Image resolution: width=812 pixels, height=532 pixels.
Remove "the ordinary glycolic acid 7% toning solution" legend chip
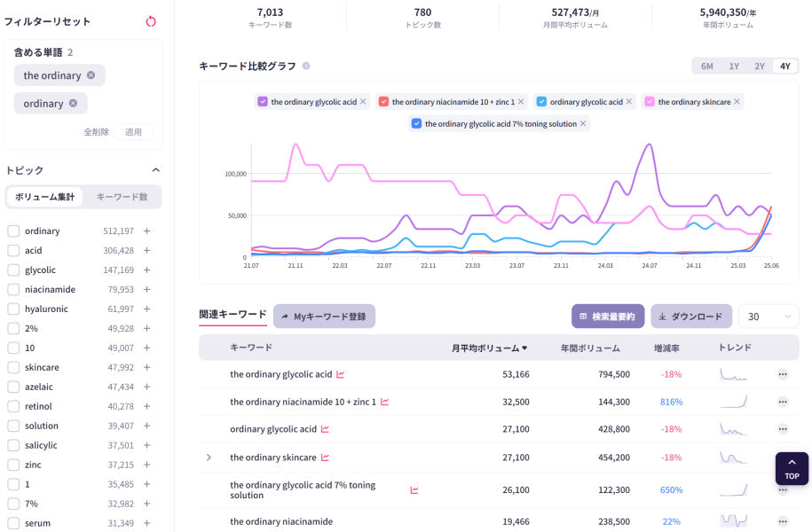(x=583, y=123)
